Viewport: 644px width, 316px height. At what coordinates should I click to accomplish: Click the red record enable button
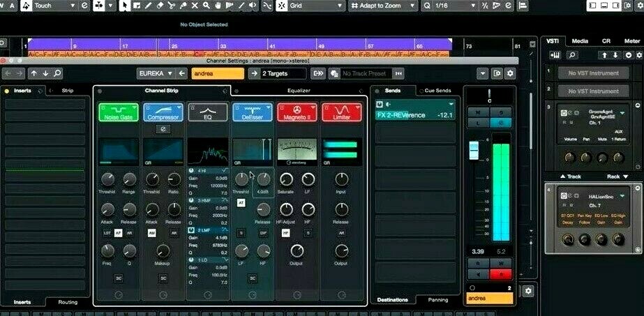tap(501, 274)
